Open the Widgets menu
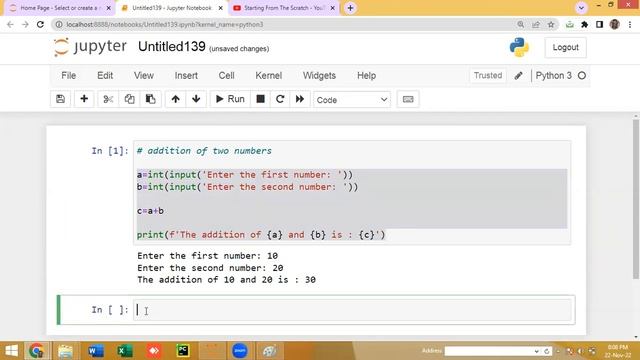 (319, 76)
